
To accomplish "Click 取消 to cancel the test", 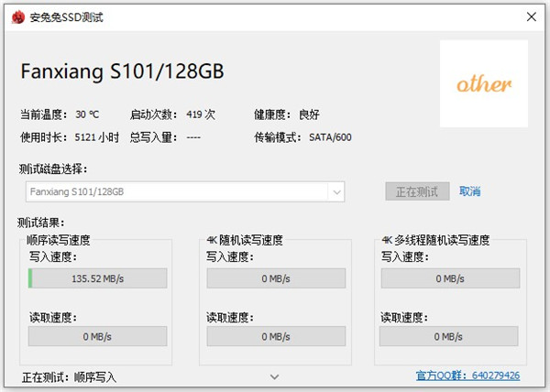I will (470, 191).
